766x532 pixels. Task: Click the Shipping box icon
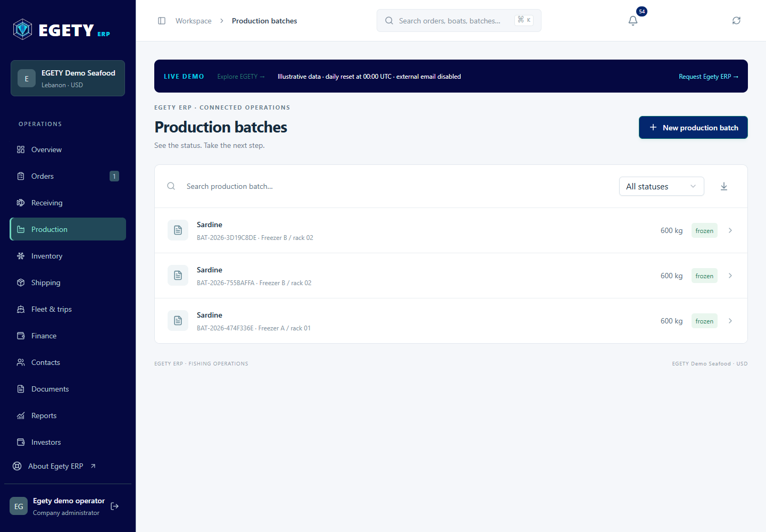coord(21,282)
